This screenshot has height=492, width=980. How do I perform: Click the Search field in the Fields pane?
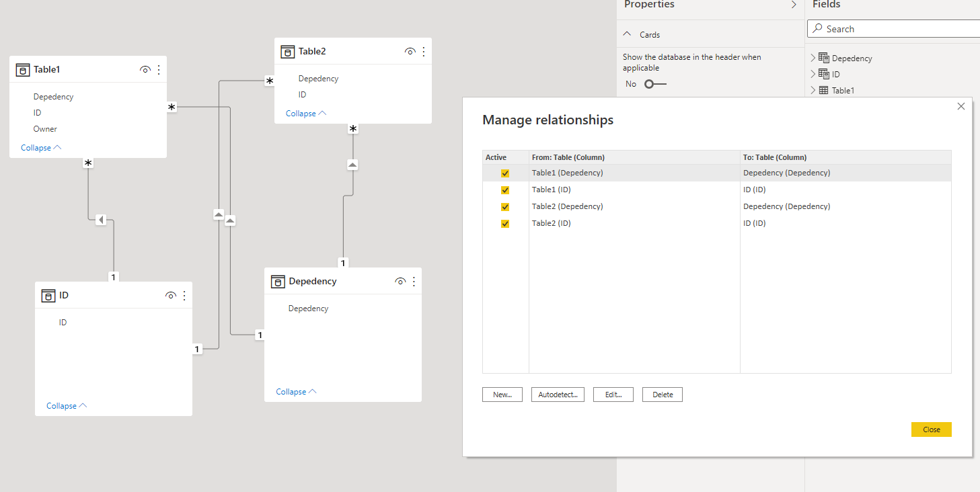893,29
